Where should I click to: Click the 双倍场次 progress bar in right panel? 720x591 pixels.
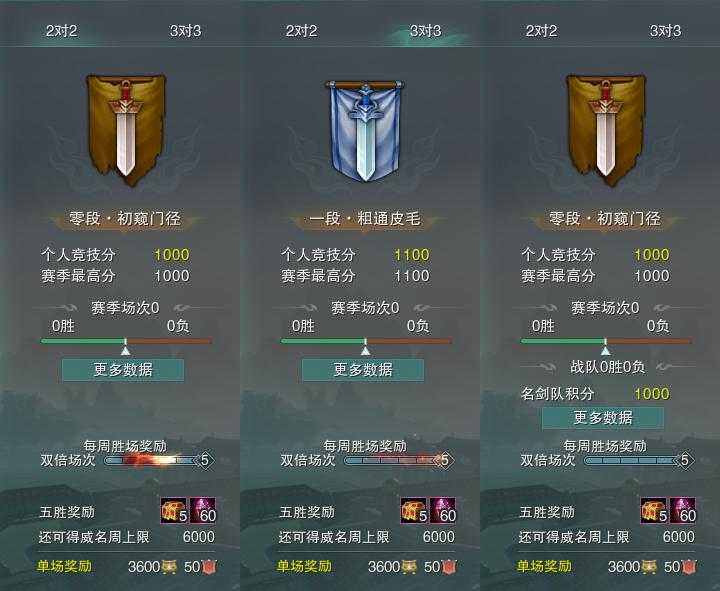[x=638, y=460]
